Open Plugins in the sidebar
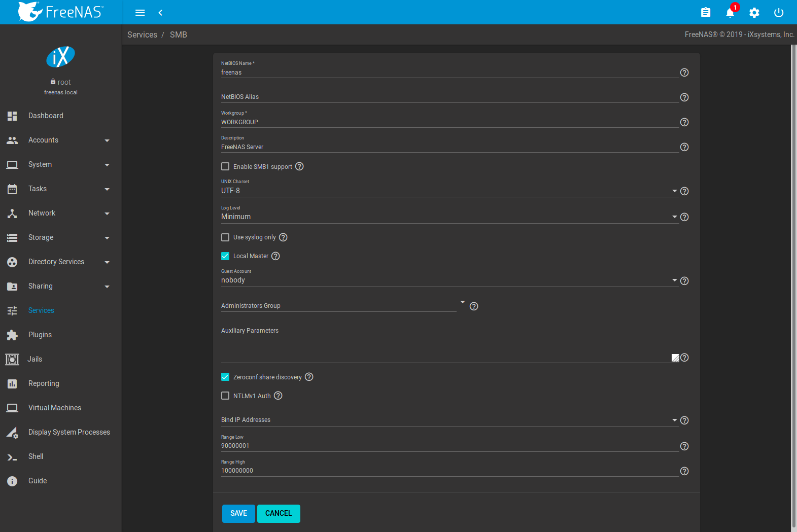Image resolution: width=797 pixels, height=532 pixels. tap(61, 335)
